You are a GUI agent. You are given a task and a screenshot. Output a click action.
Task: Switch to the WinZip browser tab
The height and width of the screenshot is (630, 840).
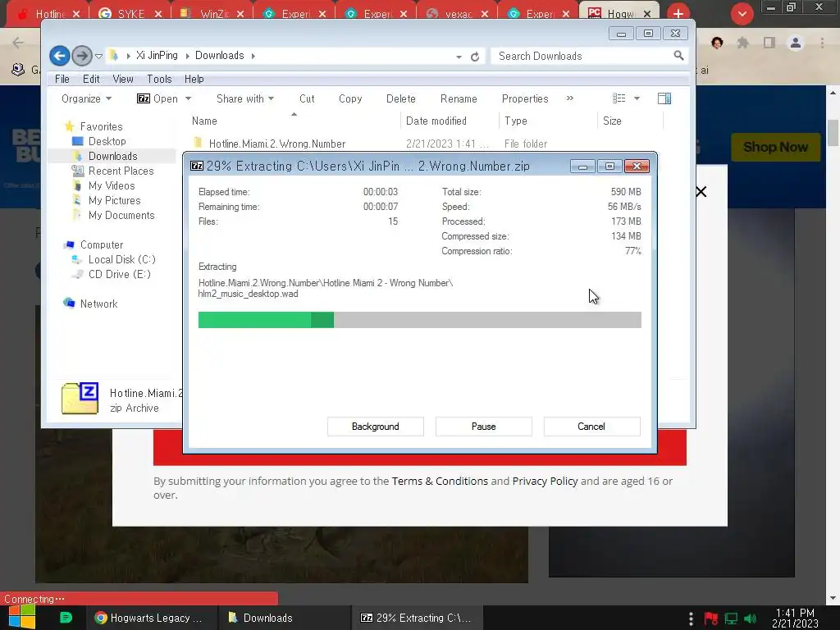[x=213, y=13]
